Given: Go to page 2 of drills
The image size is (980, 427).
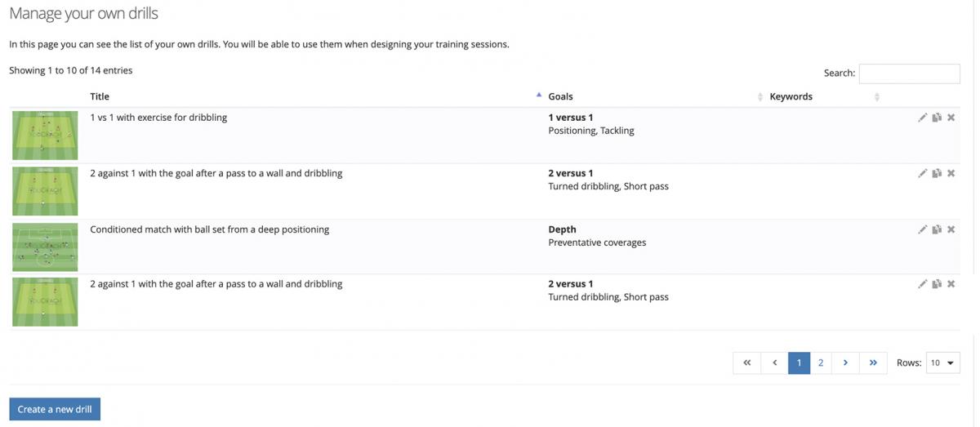Looking at the screenshot, I should 821,363.
